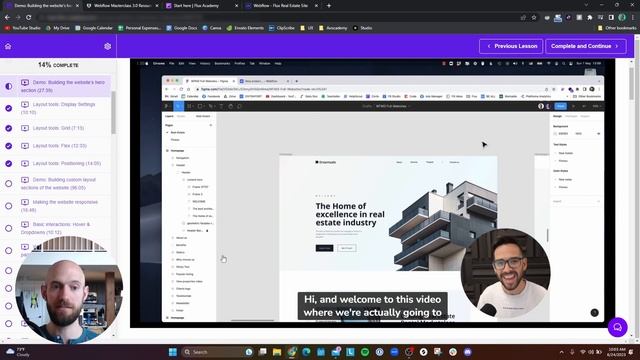Reload the browser page

[29, 18]
